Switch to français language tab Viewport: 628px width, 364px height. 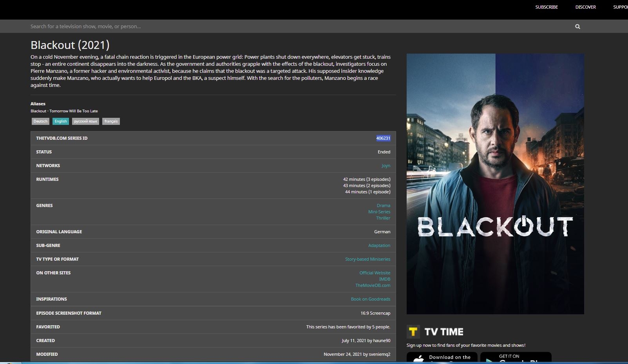click(x=111, y=121)
